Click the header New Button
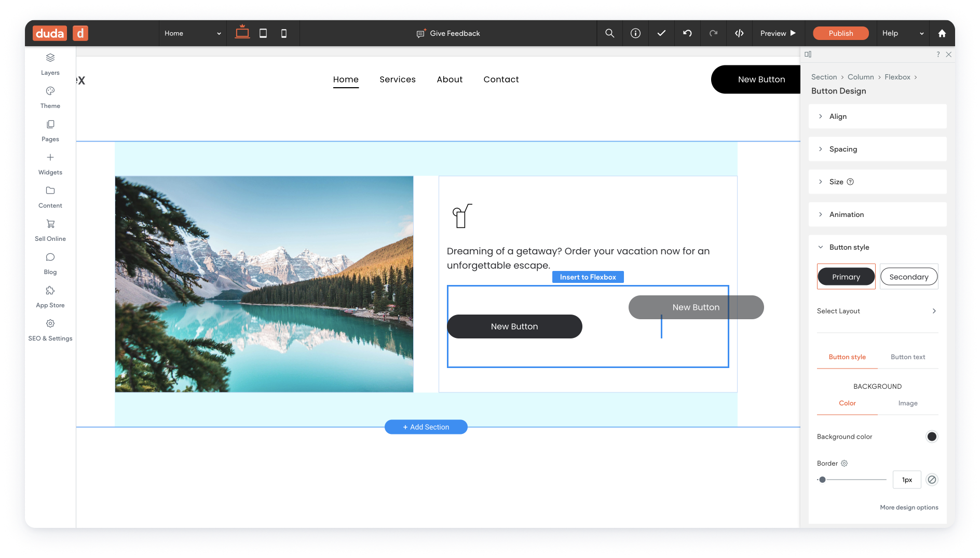Viewport: 980px width, 558px height. pos(756,79)
